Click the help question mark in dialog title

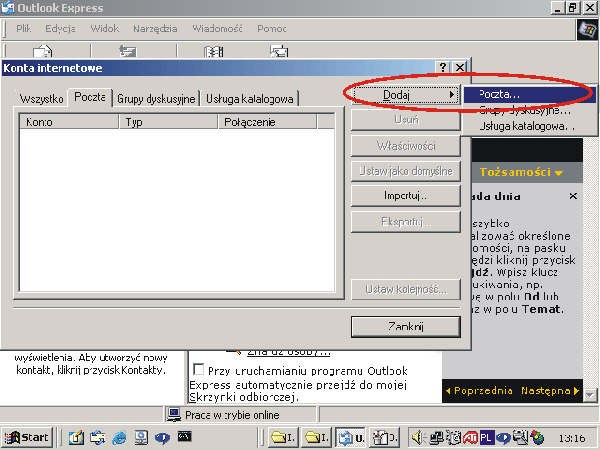[442, 67]
